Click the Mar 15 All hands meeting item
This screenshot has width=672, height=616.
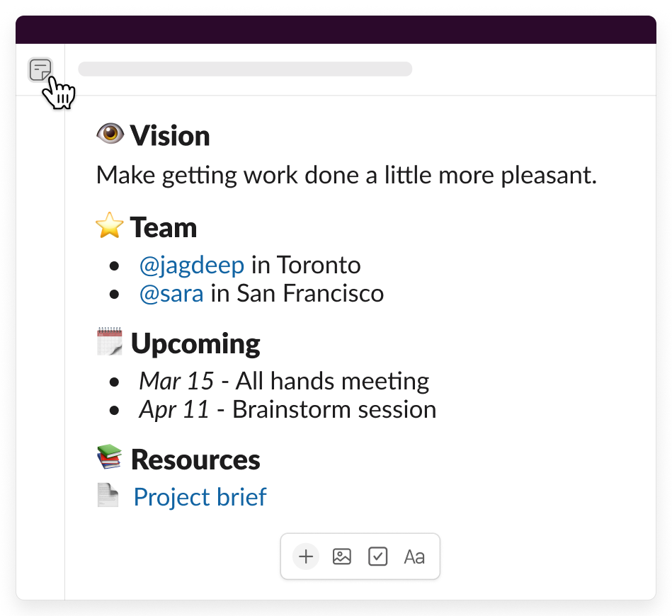(x=284, y=382)
